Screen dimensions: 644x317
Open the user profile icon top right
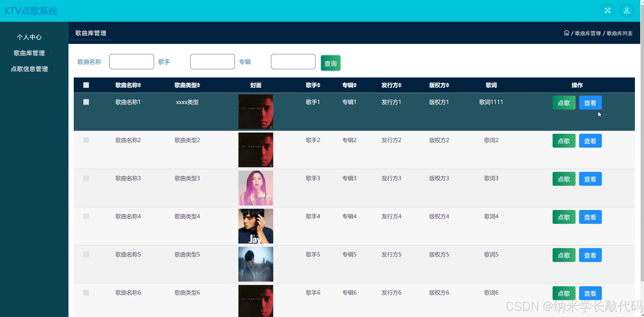tap(627, 10)
